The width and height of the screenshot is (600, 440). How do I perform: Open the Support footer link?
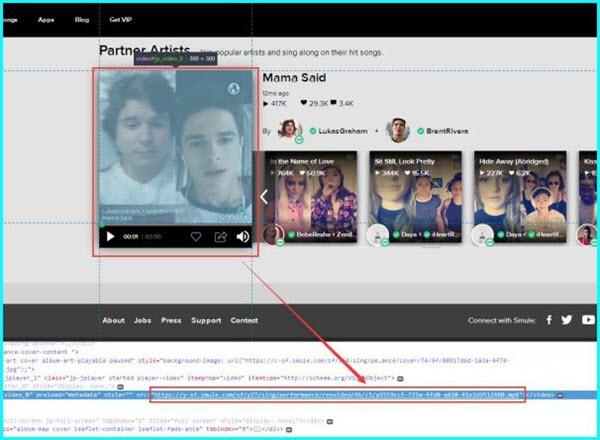(x=206, y=321)
